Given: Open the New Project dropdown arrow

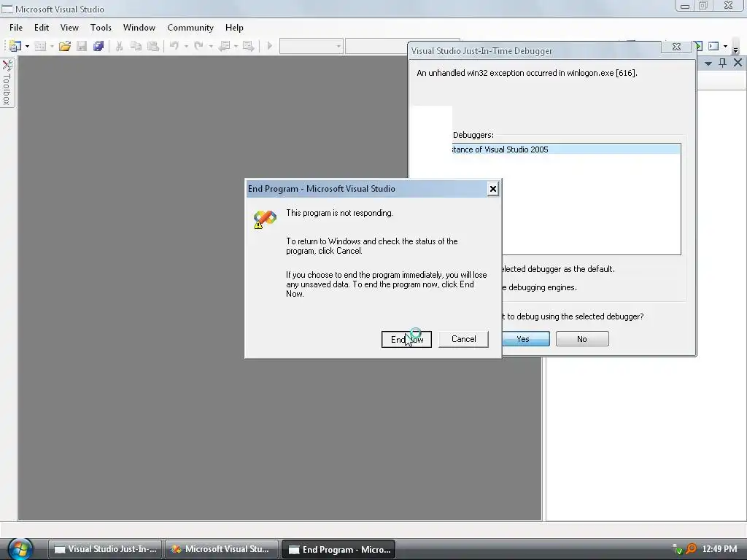Looking at the screenshot, I should pos(27,46).
